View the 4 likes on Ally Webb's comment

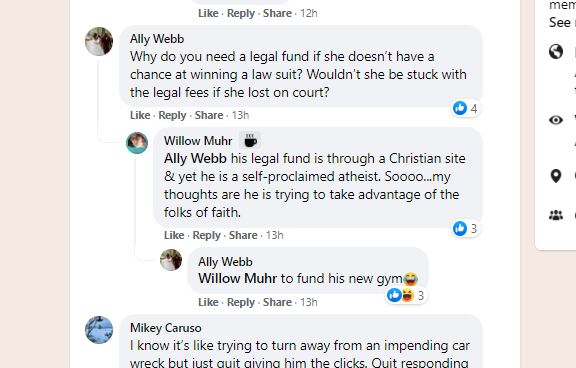point(465,108)
